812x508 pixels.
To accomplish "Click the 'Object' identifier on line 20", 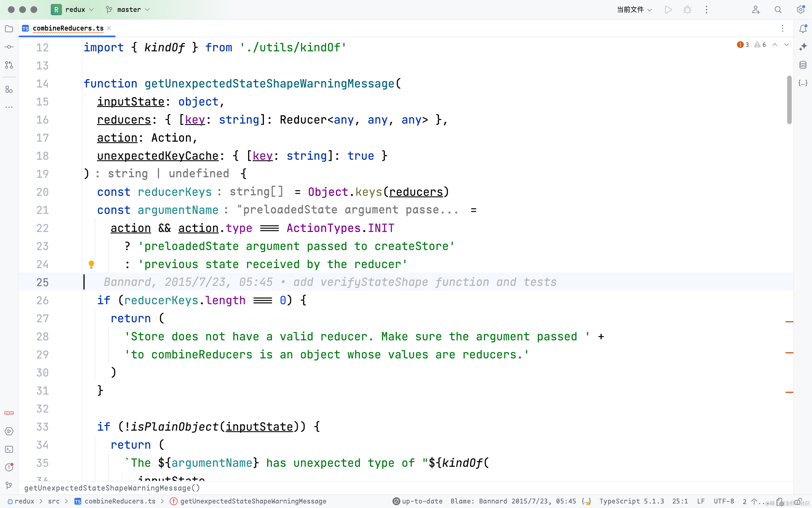I will pyautogui.click(x=328, y=192).
